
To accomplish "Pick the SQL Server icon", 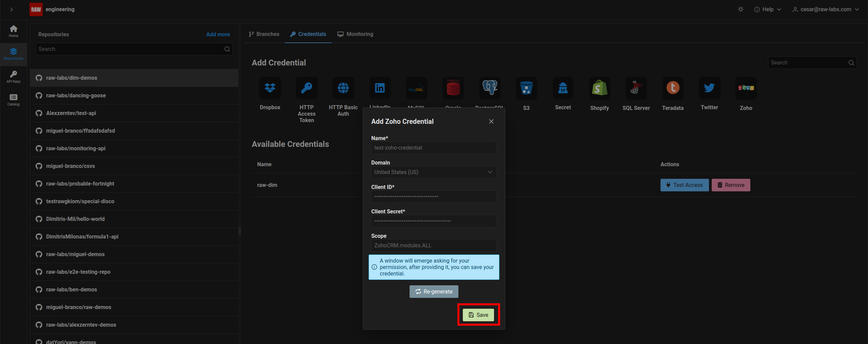I will coord(636,88).
